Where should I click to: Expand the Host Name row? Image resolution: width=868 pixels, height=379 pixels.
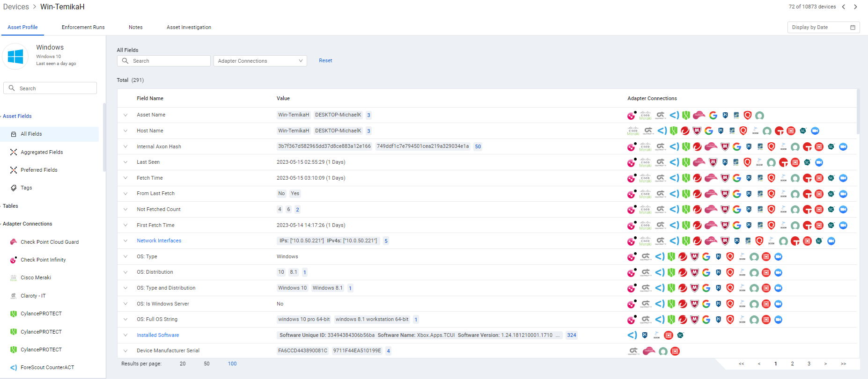pos(125,131)
